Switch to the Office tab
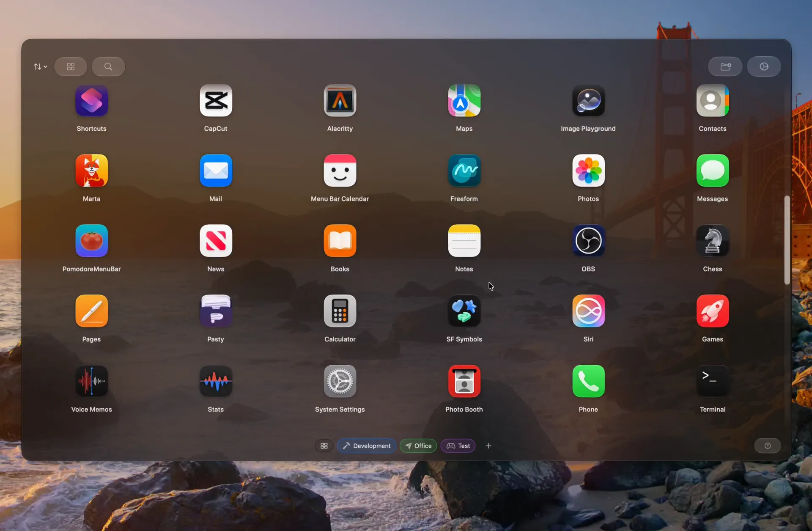 tap(418, 446)
